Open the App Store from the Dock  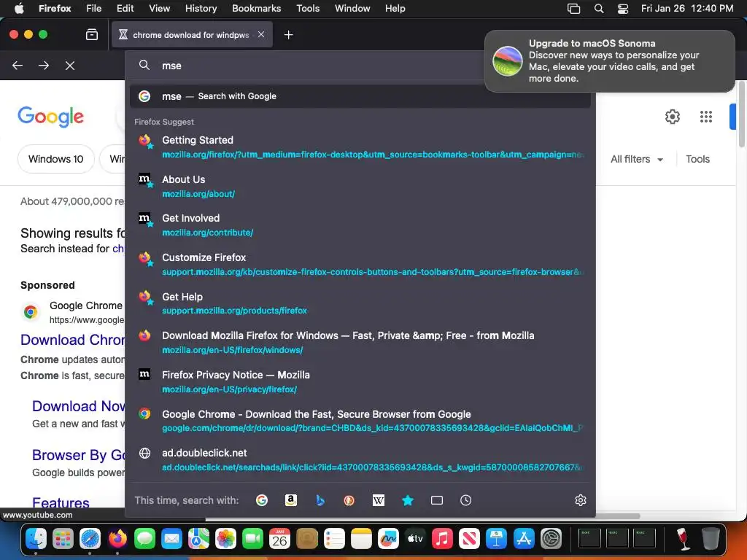(x=524, y=539)
